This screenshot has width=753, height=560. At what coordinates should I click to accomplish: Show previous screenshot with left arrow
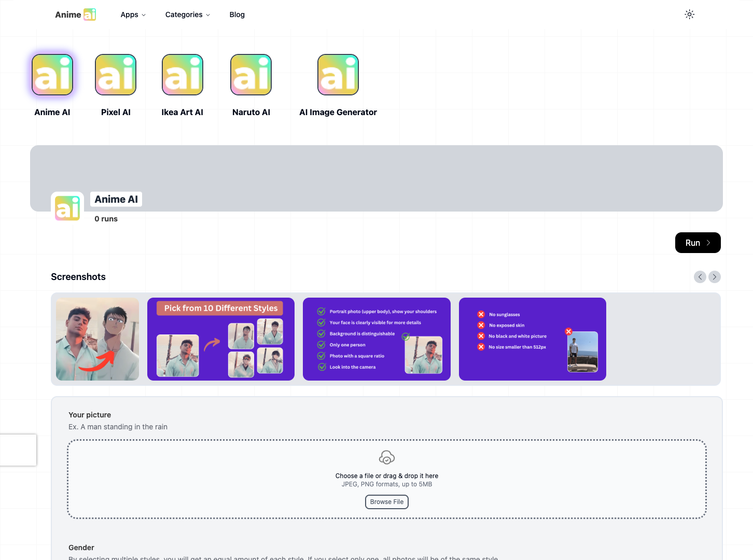(x=700, y=277)
